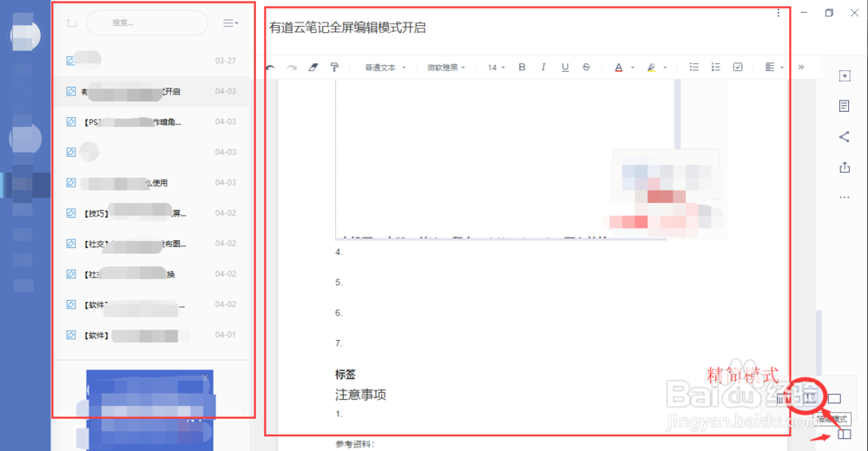Show more toolbar tools via » icon

[801, 67]
